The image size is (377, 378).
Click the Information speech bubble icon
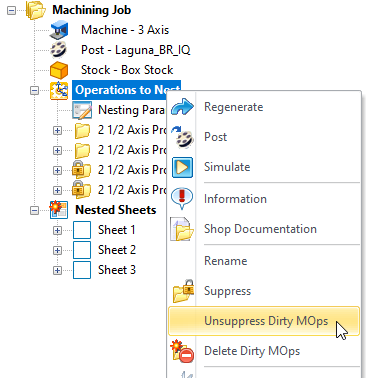[x=182, y=199]
